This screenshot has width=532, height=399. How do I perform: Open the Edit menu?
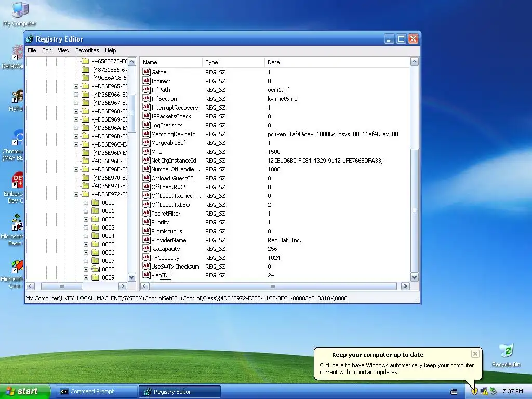[x=47, y=50]
